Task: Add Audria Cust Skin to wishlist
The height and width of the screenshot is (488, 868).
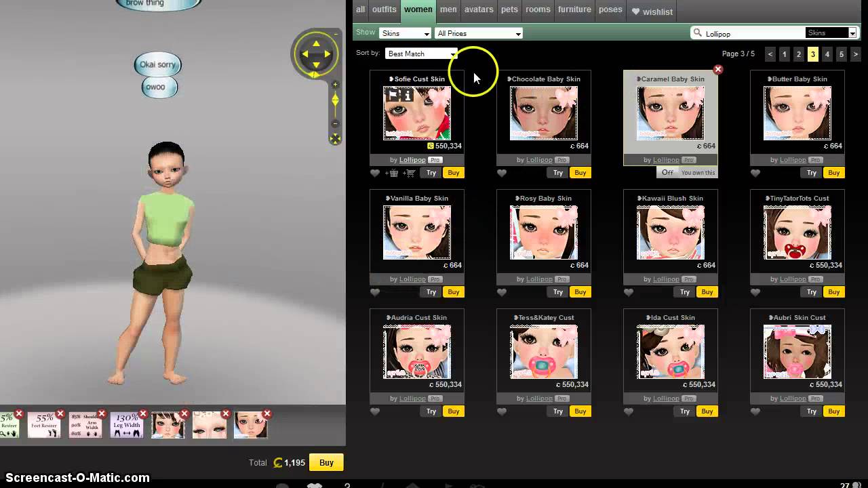Action: coord(375,411)
